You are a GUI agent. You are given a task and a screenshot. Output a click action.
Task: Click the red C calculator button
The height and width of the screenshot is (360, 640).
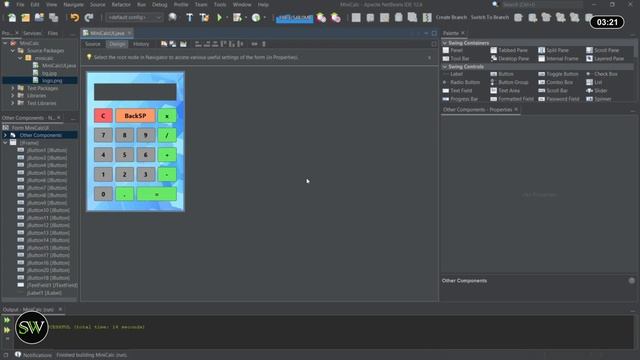click(x=103, y=116)
